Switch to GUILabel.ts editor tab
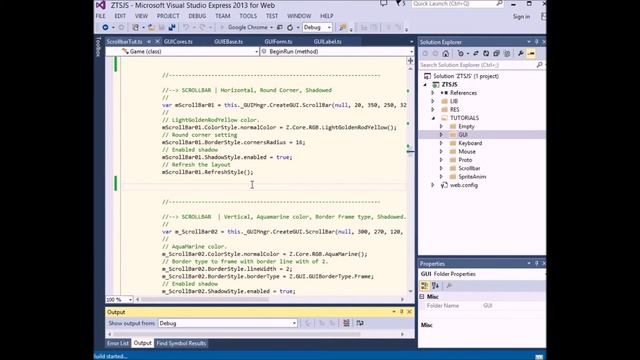Screen dimensions: 640x360 pyautogui.click(x=328, y=42)
